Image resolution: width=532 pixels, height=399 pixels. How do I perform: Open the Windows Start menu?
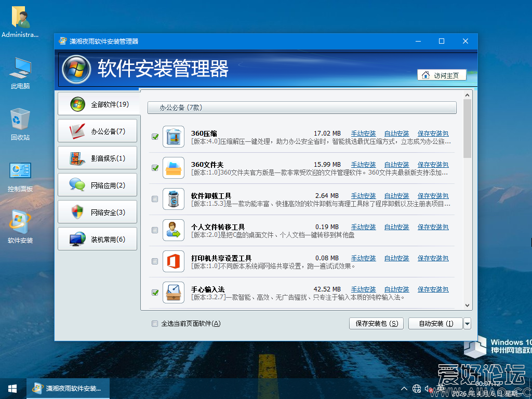[13, 389]
